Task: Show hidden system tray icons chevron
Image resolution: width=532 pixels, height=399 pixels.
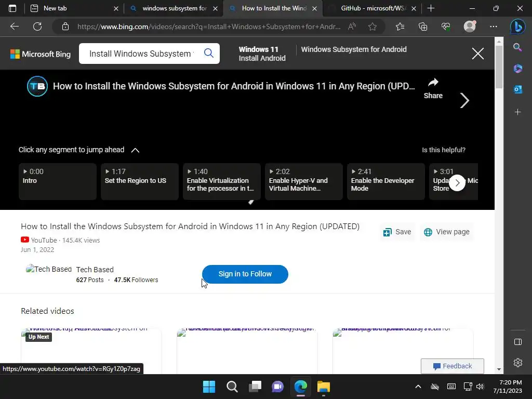Action: (x=418, y=387)
